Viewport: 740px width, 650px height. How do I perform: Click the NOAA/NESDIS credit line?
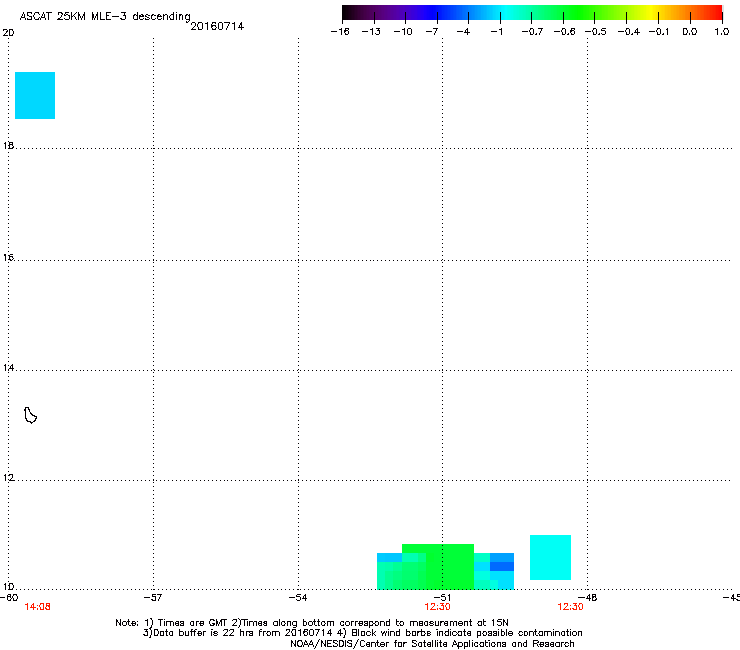coord(432,644)
